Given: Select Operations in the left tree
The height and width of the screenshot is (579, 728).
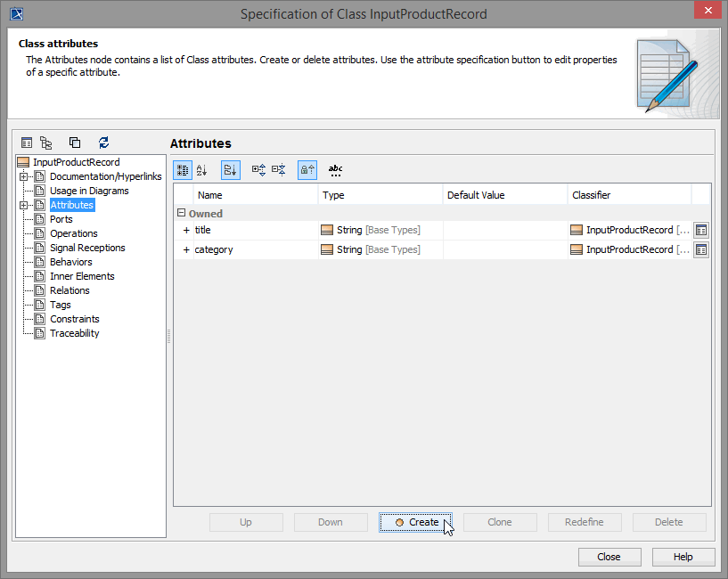Looking at the screenshot, I should pyautogui.click(x=74, y=233).
